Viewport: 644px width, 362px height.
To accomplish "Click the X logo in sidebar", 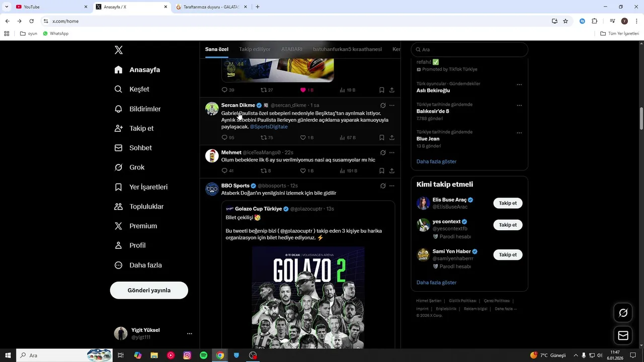I will coord(119,50).
